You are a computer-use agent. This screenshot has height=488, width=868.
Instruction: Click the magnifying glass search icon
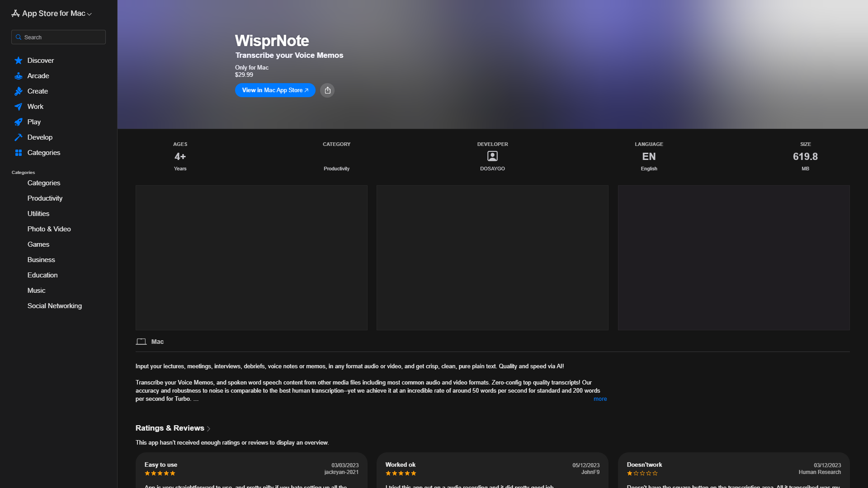click(x=19, y=37)
